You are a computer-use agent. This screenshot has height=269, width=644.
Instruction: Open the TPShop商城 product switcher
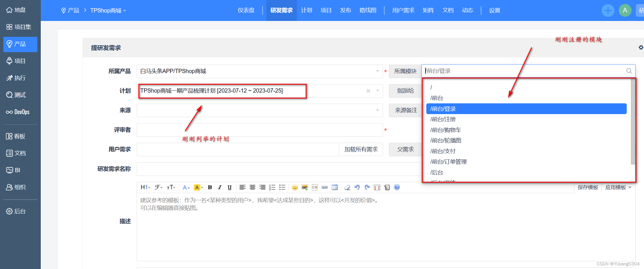click(108, 10)
